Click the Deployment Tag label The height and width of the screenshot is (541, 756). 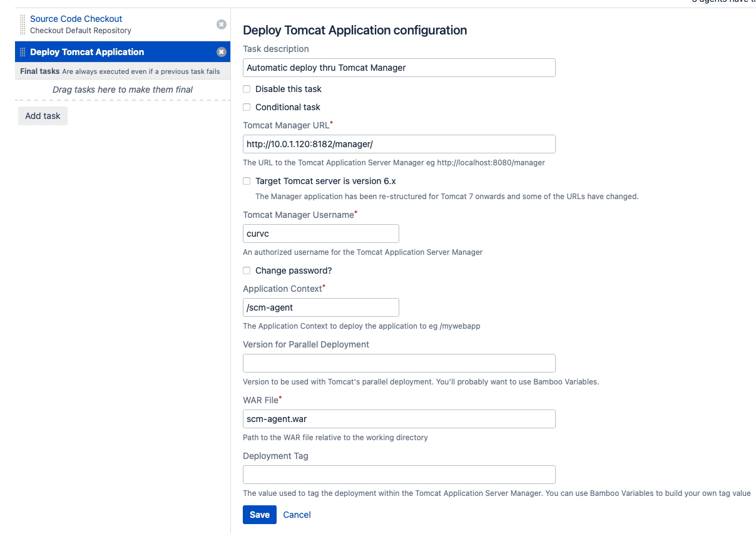275,456
